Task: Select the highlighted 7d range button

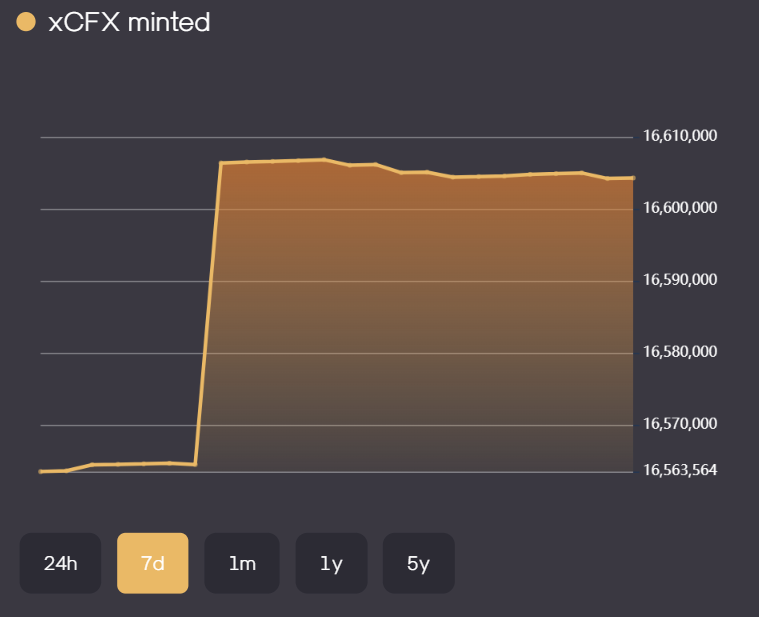Action: click(x=152, y=563)
